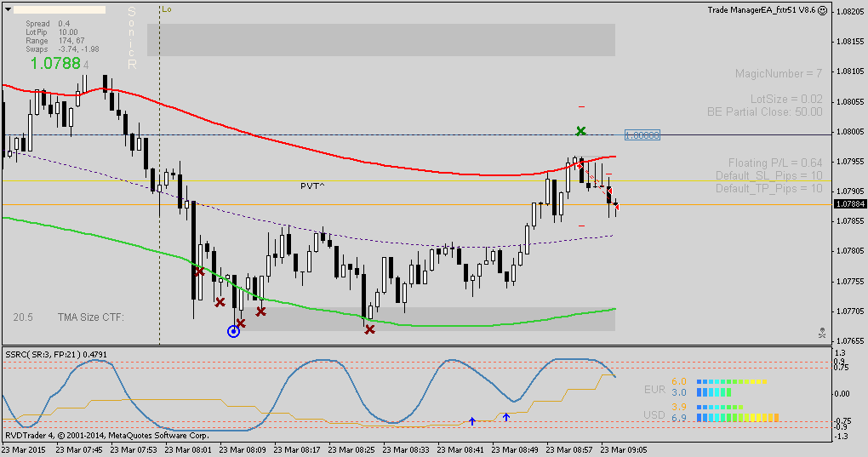The width and height of the screenshot is (868, 457).
Task: Click the BE Partial Close: 50.00 text
Action: (764, 111)
